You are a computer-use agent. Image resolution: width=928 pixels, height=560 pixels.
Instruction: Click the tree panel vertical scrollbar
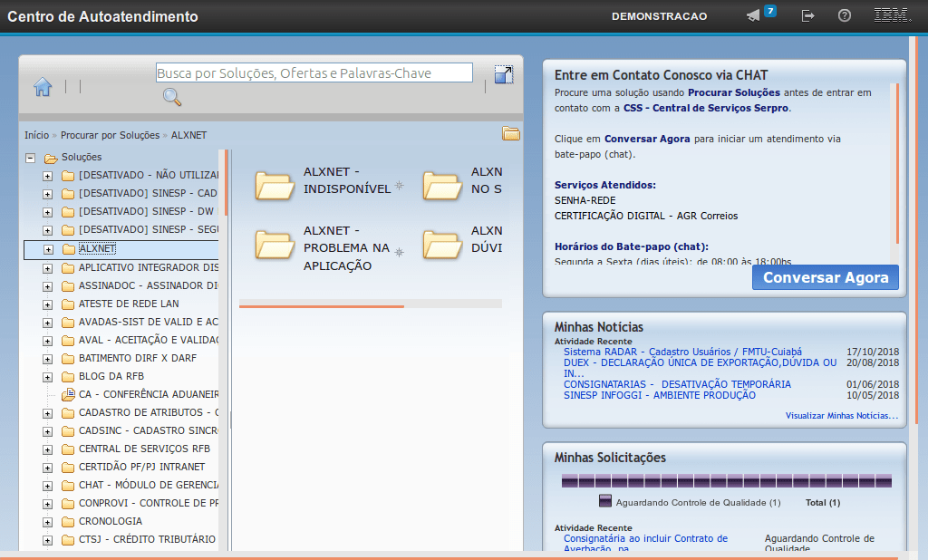226,180
